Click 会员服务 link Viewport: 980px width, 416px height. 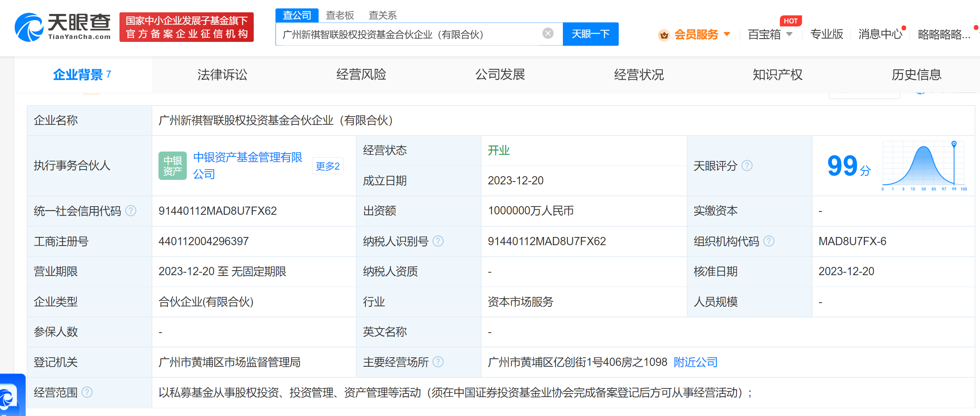pos(696,34)
